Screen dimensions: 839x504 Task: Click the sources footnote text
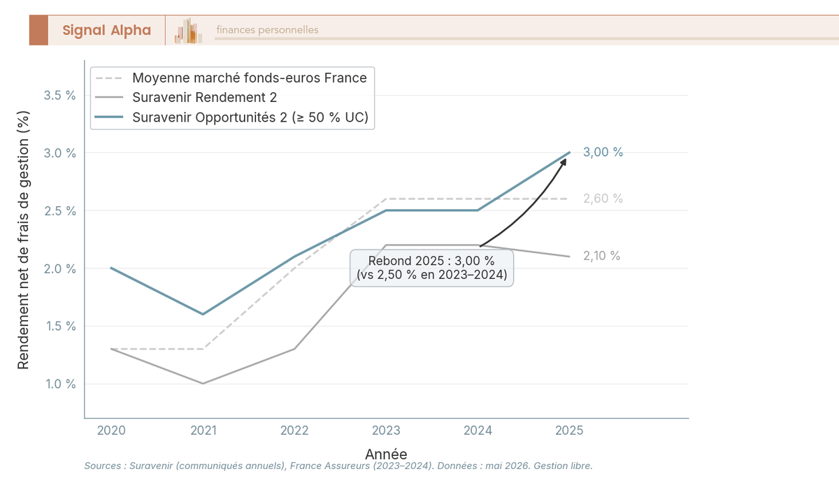[338, 466]
